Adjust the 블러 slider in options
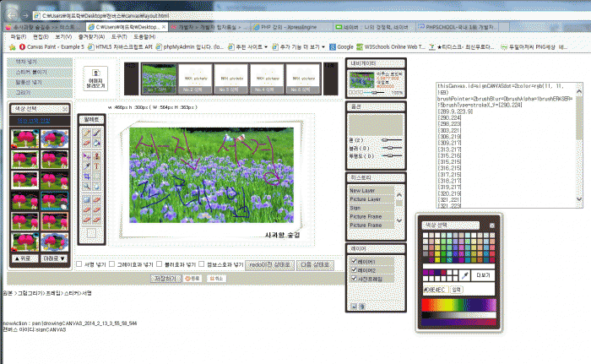Image resolution: width=591 pixels, height=364 pixels. (x=390, y=148)
